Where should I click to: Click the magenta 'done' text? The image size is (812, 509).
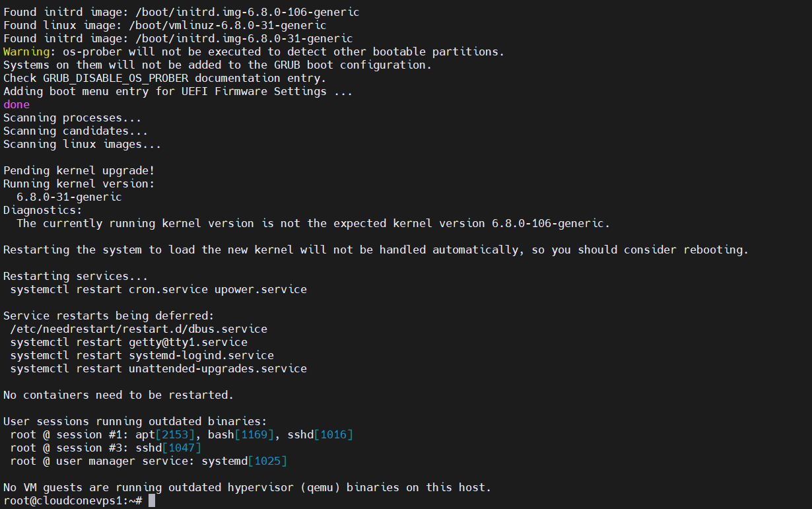17,104
